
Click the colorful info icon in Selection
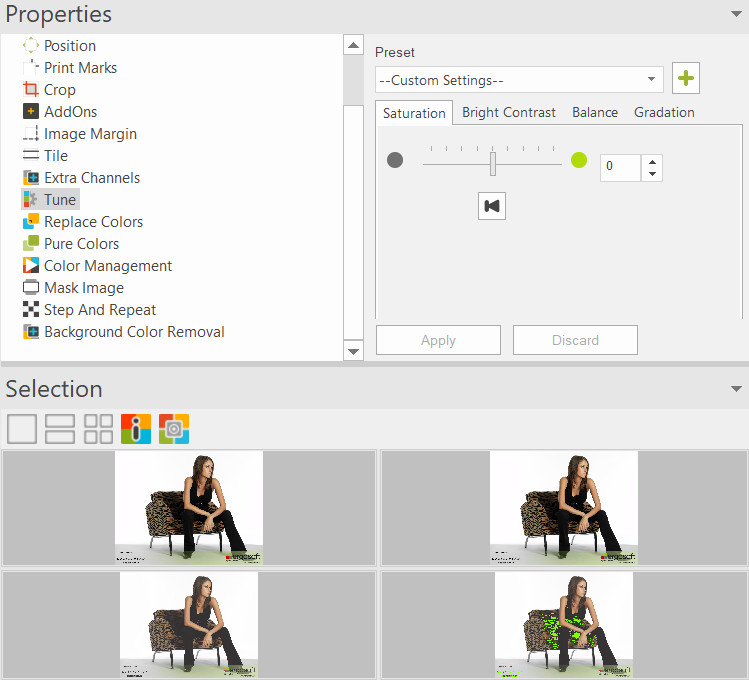pyautogui.click(x=136, y=429)
